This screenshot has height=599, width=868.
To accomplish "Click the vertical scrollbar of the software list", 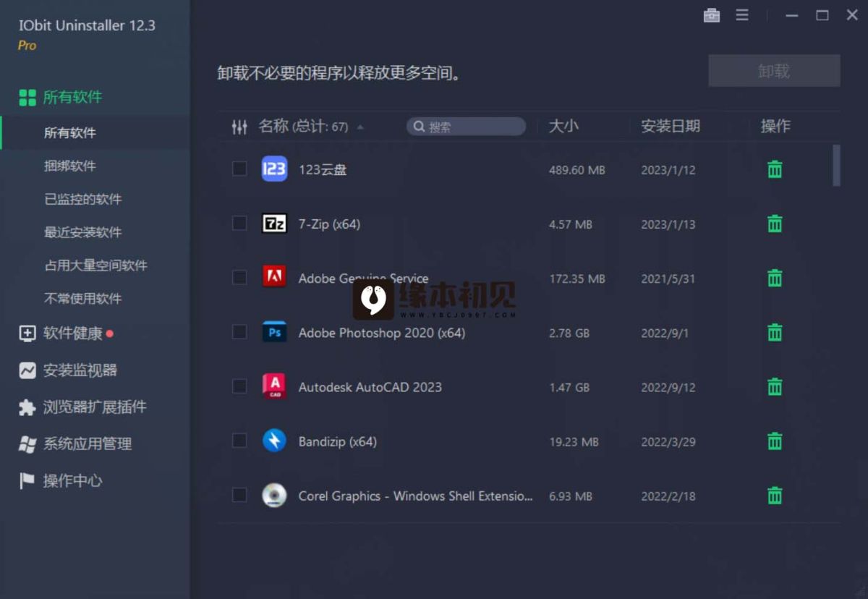I will click(837, 166).
